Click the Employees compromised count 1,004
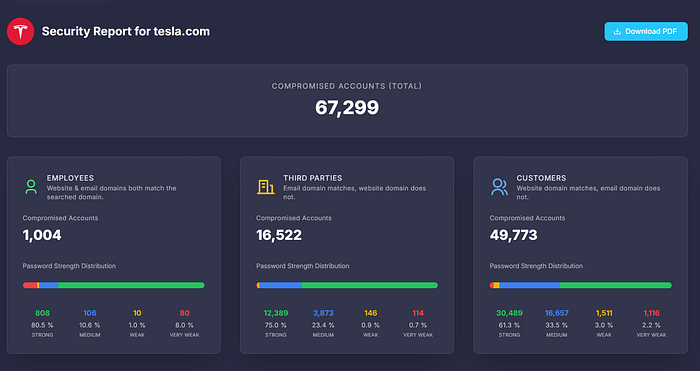 (x=42, y=235)
